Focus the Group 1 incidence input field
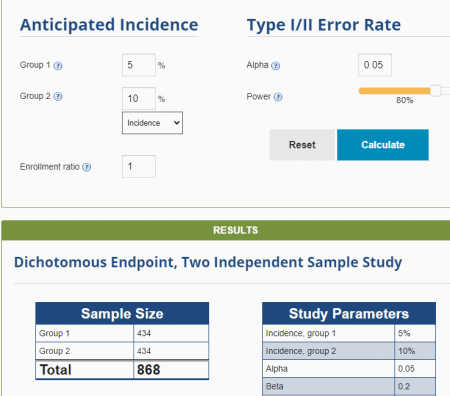 [x=139, y=65]
